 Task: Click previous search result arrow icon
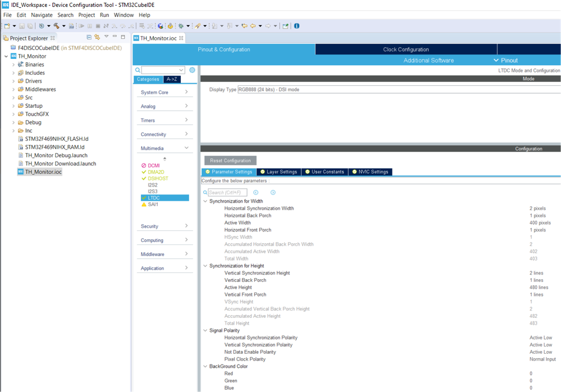click(x=256, y=193)
